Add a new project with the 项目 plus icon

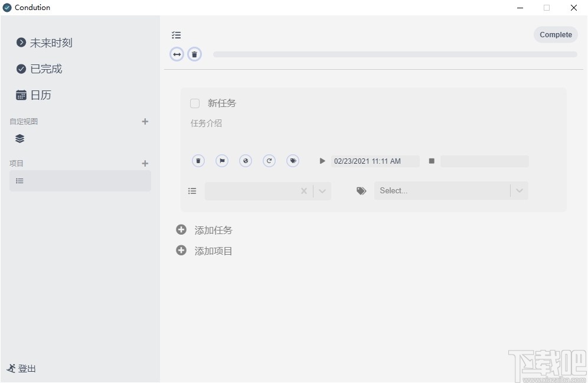coord(145,163)
